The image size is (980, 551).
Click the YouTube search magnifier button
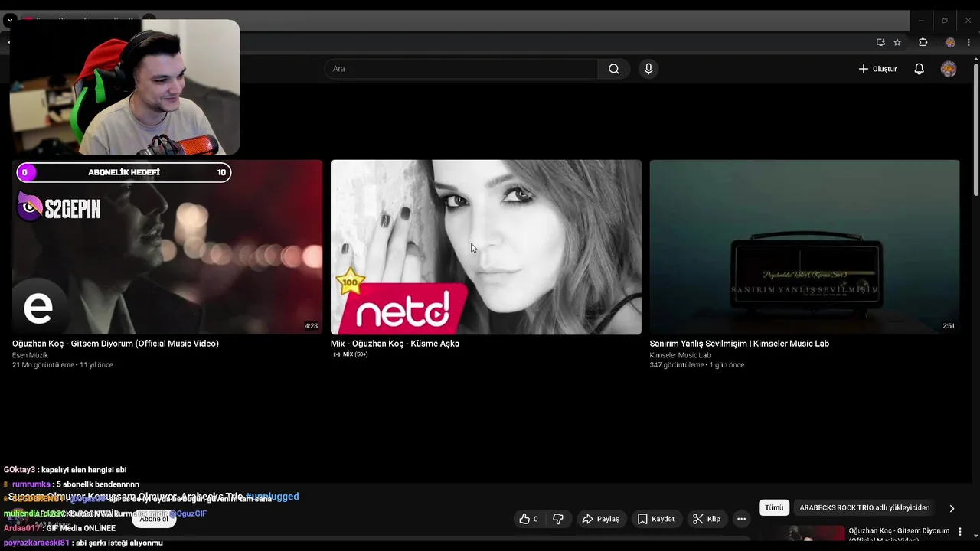(614, 69)
